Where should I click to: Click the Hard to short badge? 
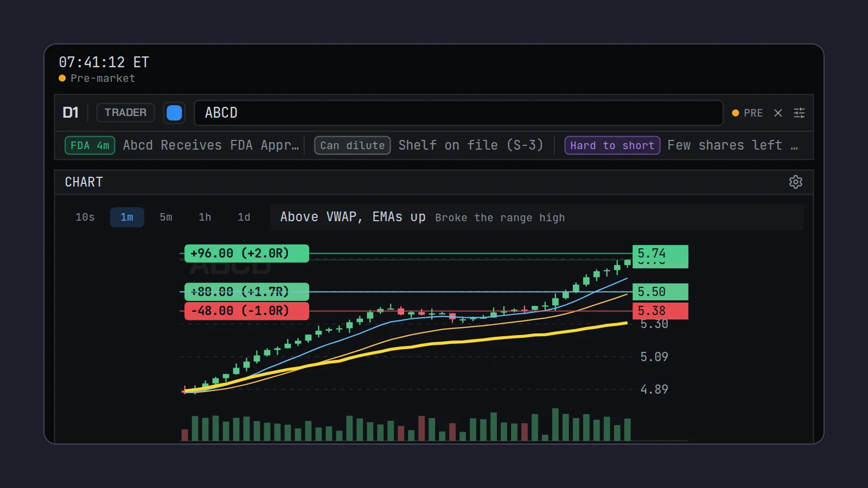612,145
